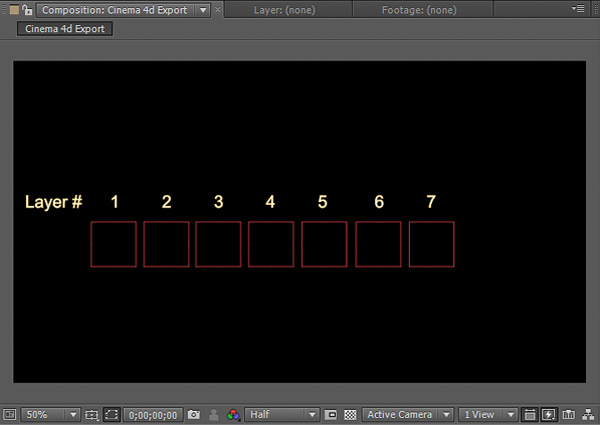Expand the composition tab dropdown arrow
The image size is (600, 425).
(203, 10)
